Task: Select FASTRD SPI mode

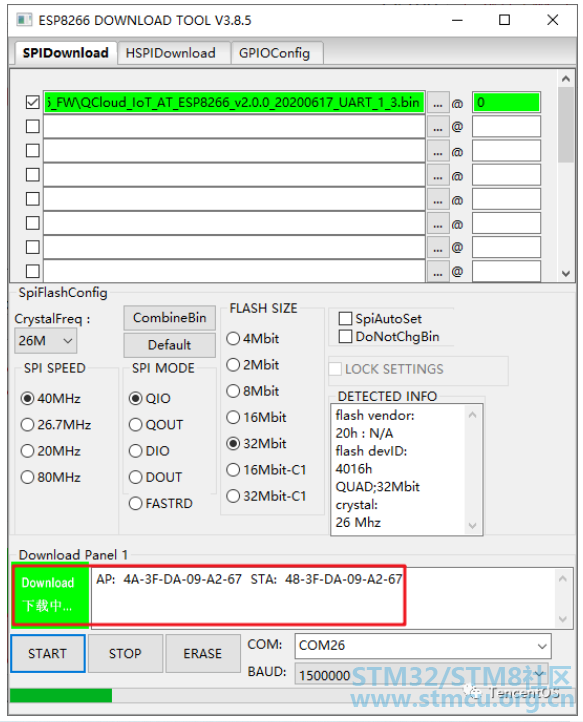Action: pyautogui.click(x=161, y=503)
